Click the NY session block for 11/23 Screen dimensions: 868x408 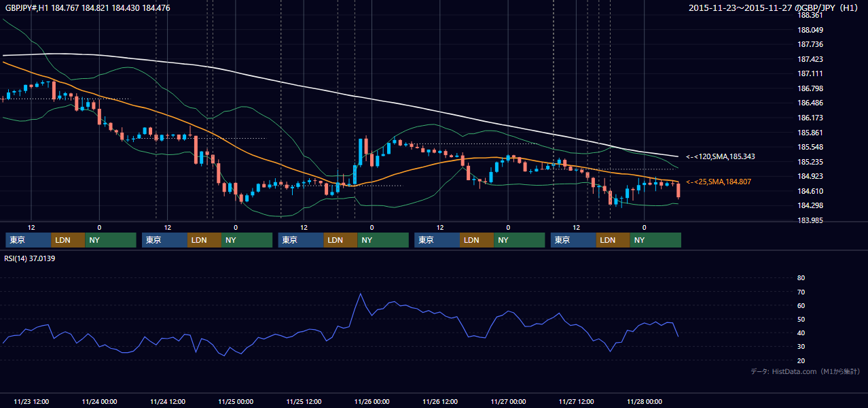coord(111,240)
